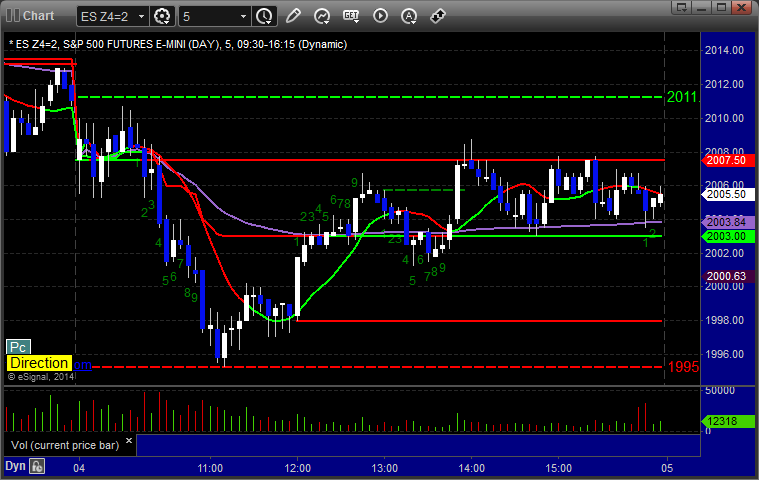Close the Vol (current price bar) tab
759x480 pixels.
point(129,440)
